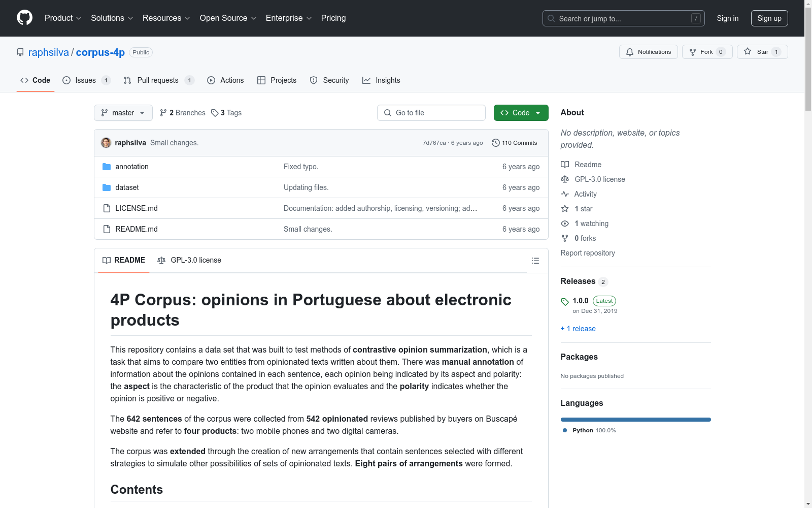Switch to the Issues tab
This screenshot has height=508, width=812.
click(x=86, y=80)
